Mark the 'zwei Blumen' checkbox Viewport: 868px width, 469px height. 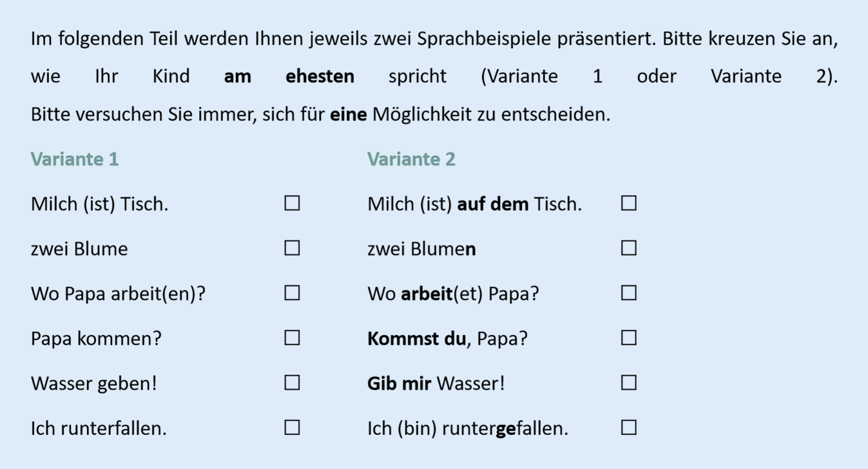(x=629, y=248)
